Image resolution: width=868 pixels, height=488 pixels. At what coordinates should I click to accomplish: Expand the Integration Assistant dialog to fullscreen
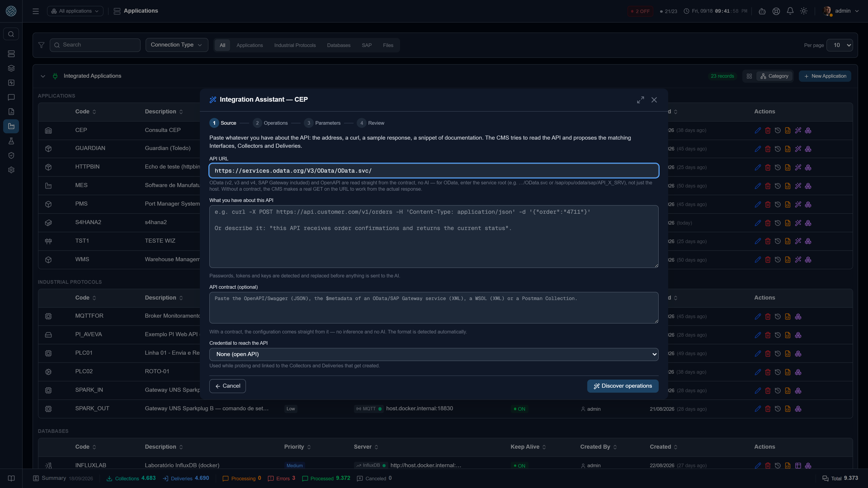(x=641, y=100)
